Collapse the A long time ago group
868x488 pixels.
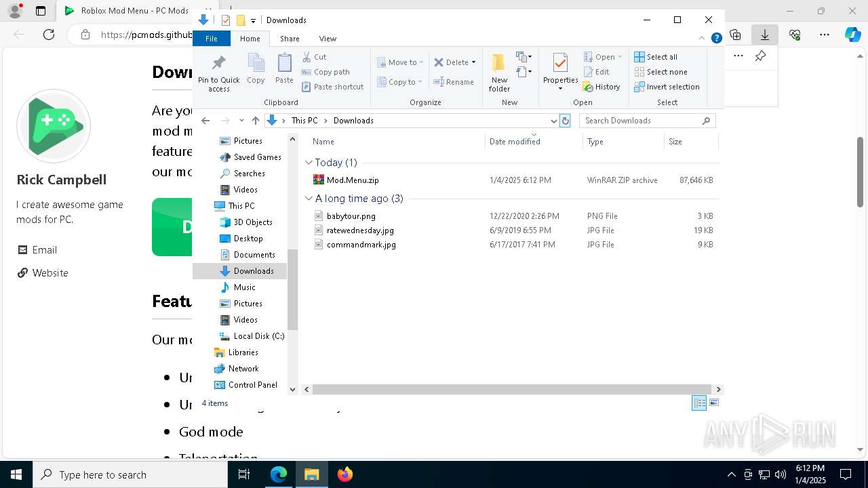(x=309, y=199)
